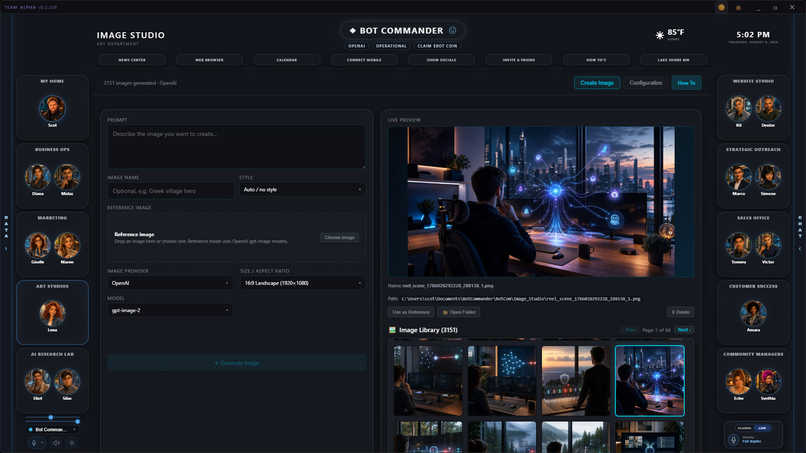Click the Live Preview image

click(541, 202)
